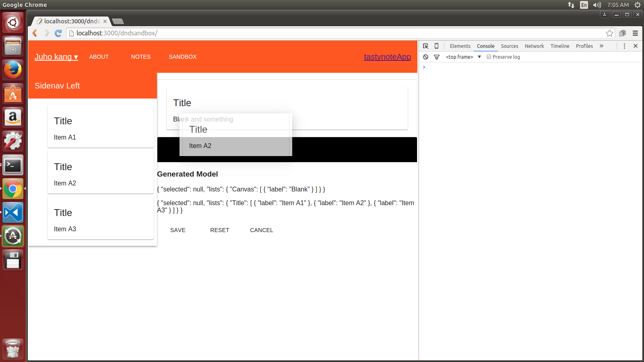Open the console filter funnel icon
Screen dimensions: 644x362
pos(437,57)
